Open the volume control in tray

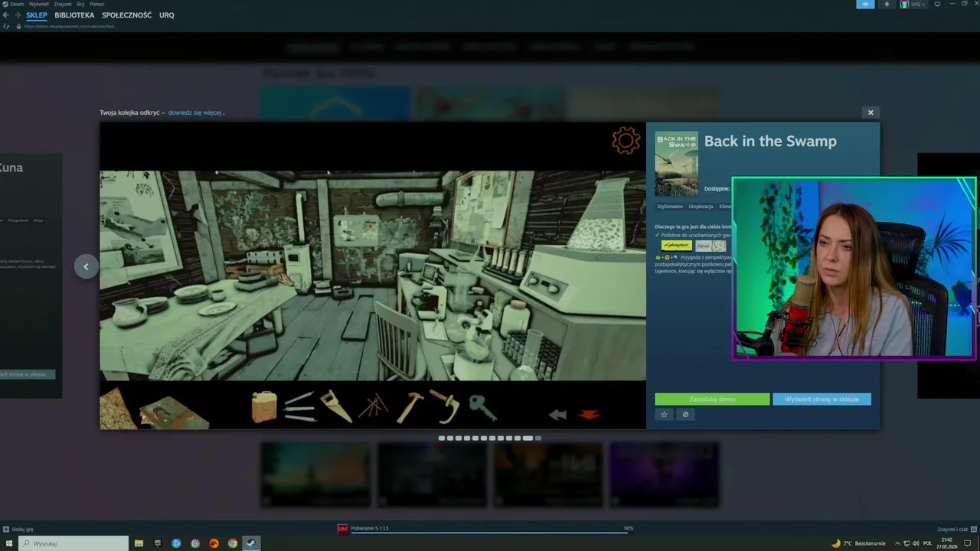tap(916, 543)
